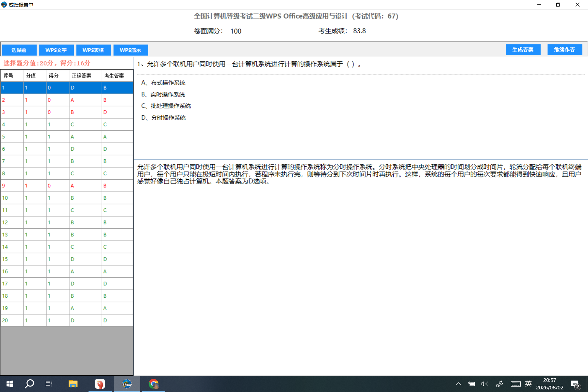Open the Windows Start menu
Screen dimensions: 588x392
(x=10, y=384)
